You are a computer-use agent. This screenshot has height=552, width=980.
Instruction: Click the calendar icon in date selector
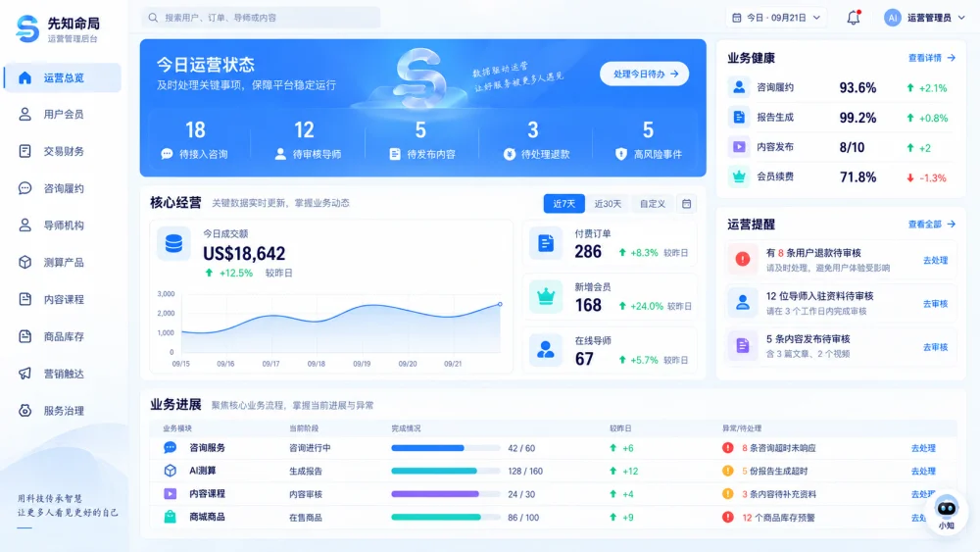(737, 18)
